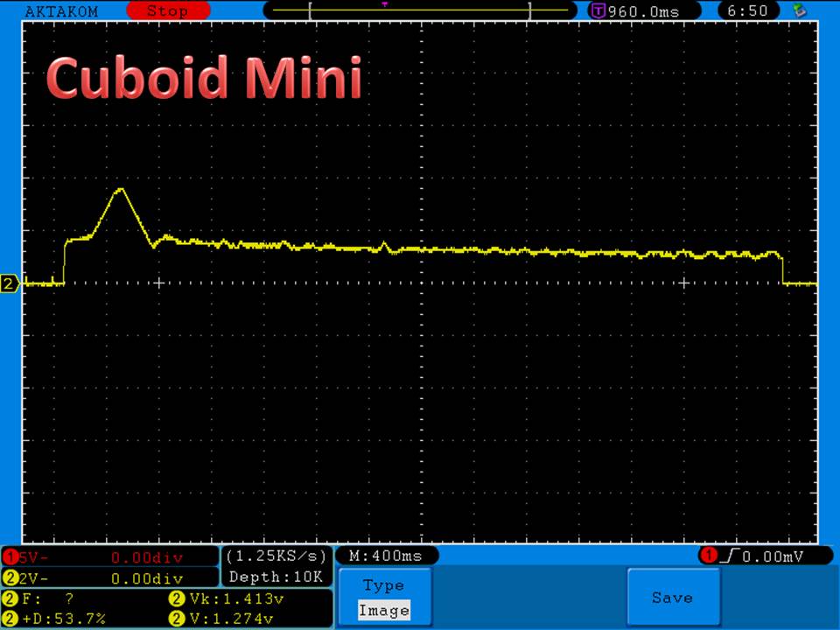Click the purple T trigger position icon
Viewport: 840px width, 630px height.
(x=598, y=10)
